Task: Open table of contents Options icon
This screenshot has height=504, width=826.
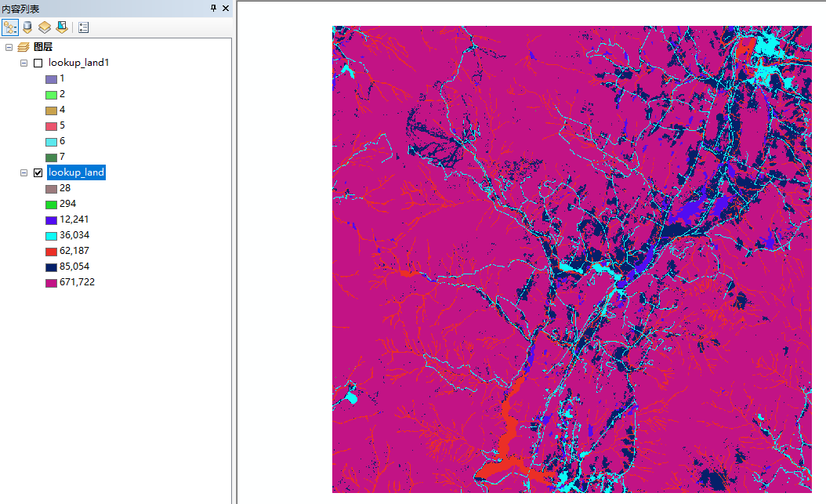Action: coord(83,27)
